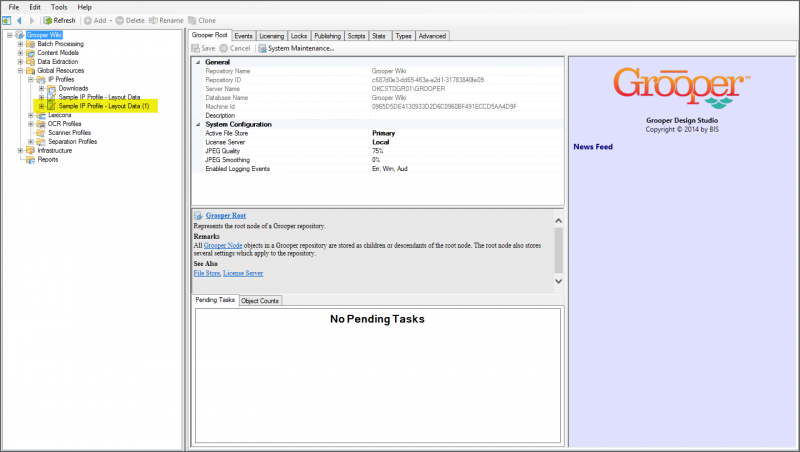800x452 pixels.
Task: Collapse the Grooper Wiki root node
Action: tap(9, 35)
